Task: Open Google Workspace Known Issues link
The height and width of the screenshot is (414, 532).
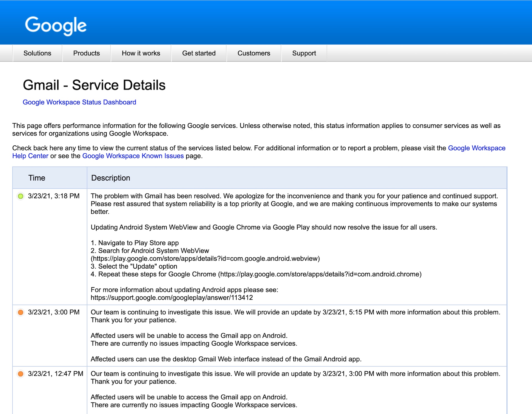Action: 133,156
